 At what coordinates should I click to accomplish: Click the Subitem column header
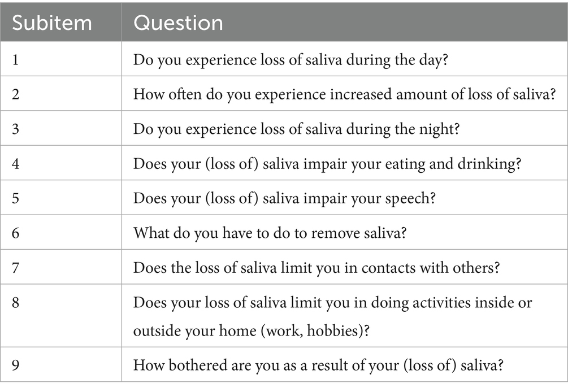pyautogui.click(x=52, y=23)
